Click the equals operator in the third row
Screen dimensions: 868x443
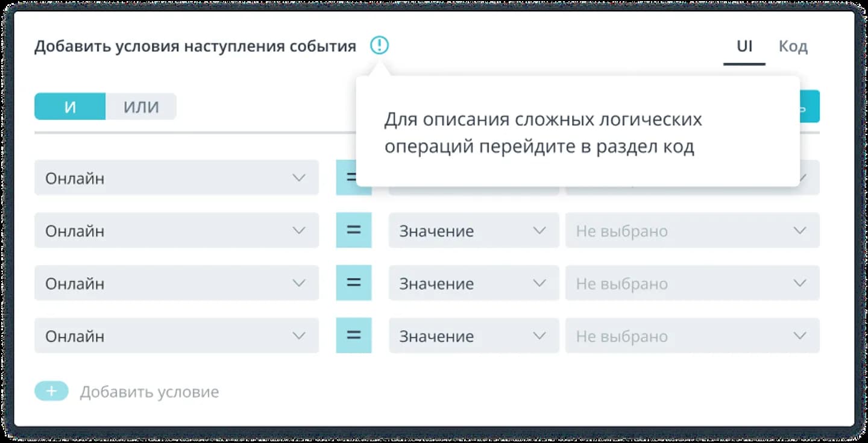pos(354,283)
